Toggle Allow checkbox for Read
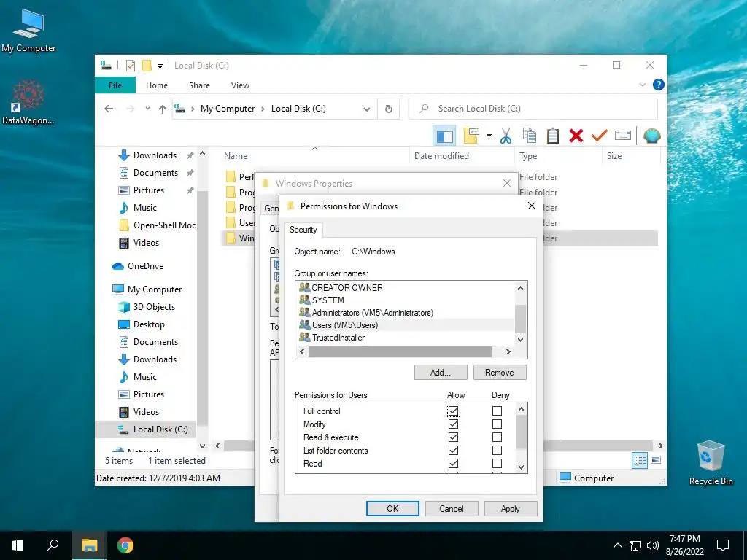Screen dimensions: 747x560 (x=454, y=463)
